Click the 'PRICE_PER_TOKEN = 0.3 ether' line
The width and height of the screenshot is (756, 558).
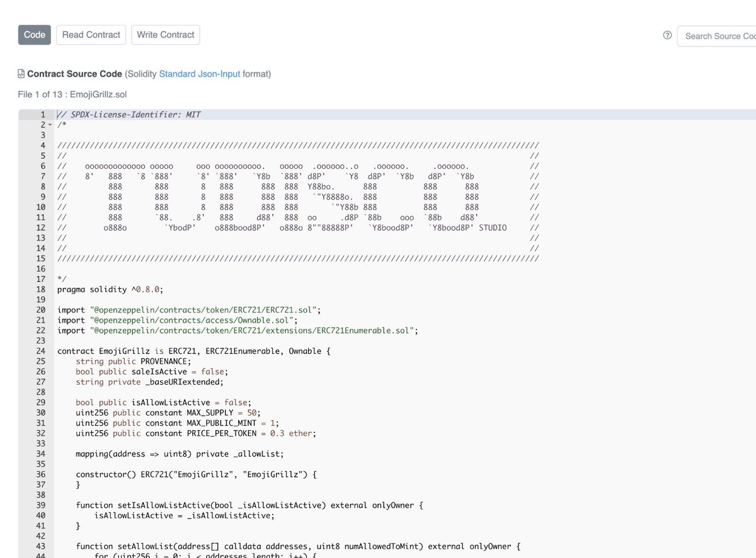click(x=196, y=433)
